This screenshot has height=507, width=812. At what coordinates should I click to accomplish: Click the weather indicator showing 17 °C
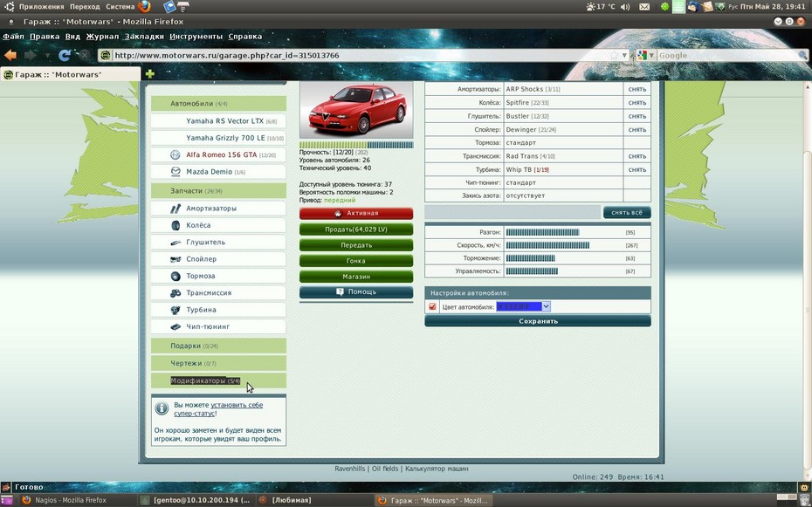click(600, 7)
